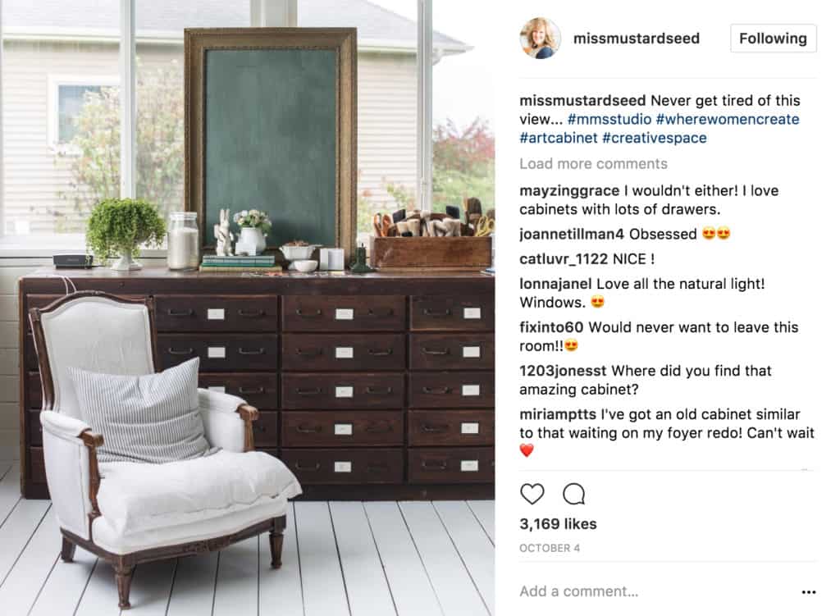
Task: Open missmustardseed username in header
Action: [637, 39]
